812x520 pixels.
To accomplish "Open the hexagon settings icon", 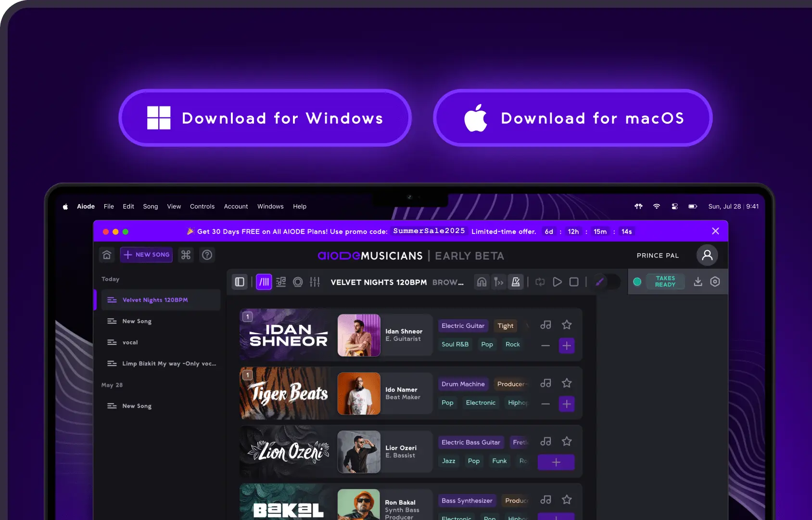I will click(x=715, y=282).
